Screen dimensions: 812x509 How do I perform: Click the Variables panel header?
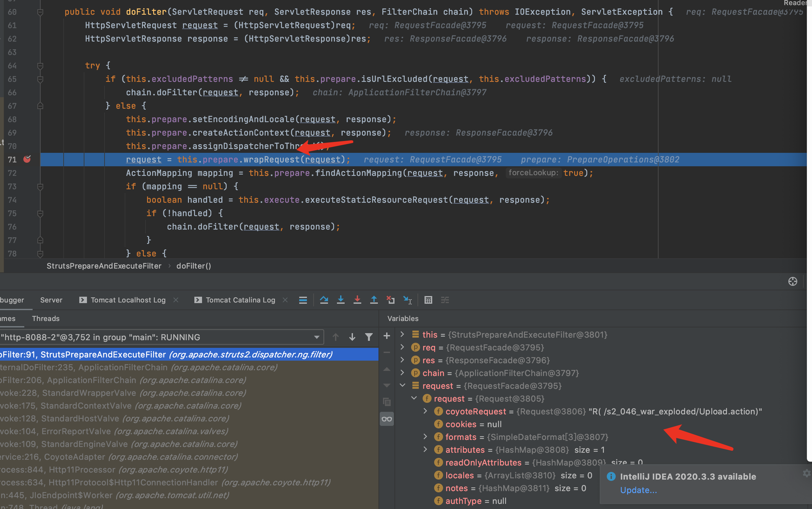(x=403, y=318)
